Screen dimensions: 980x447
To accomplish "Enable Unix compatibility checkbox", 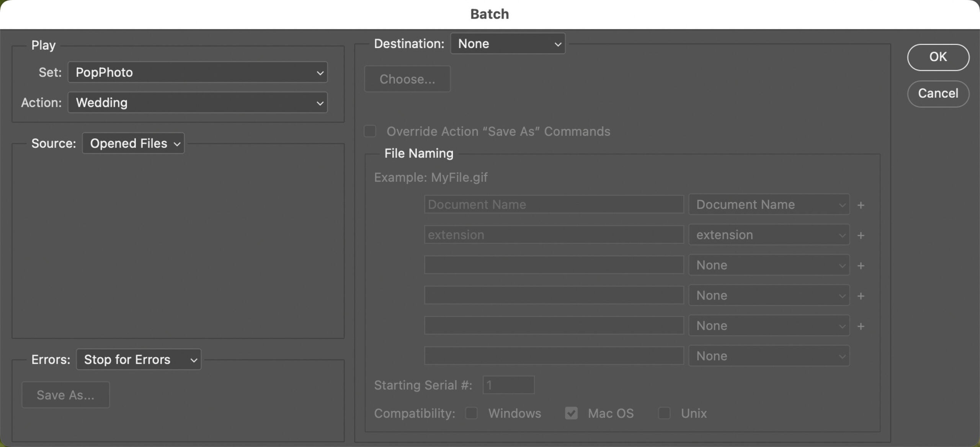I will [x=664, y=413].
